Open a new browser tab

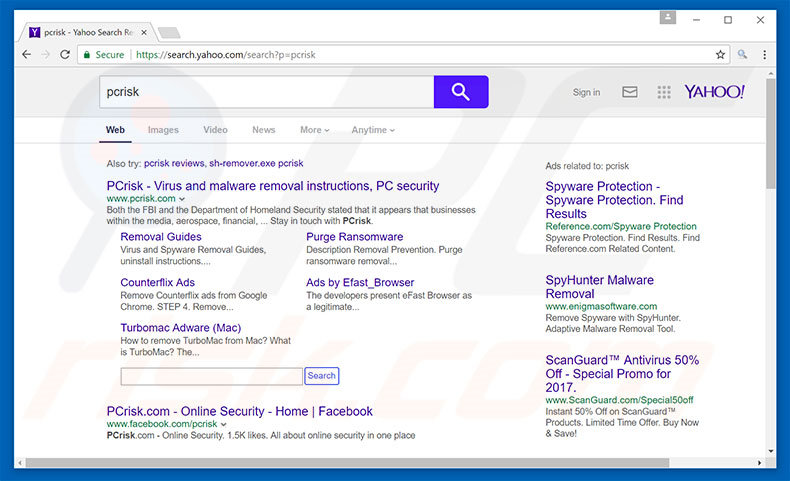169,33
